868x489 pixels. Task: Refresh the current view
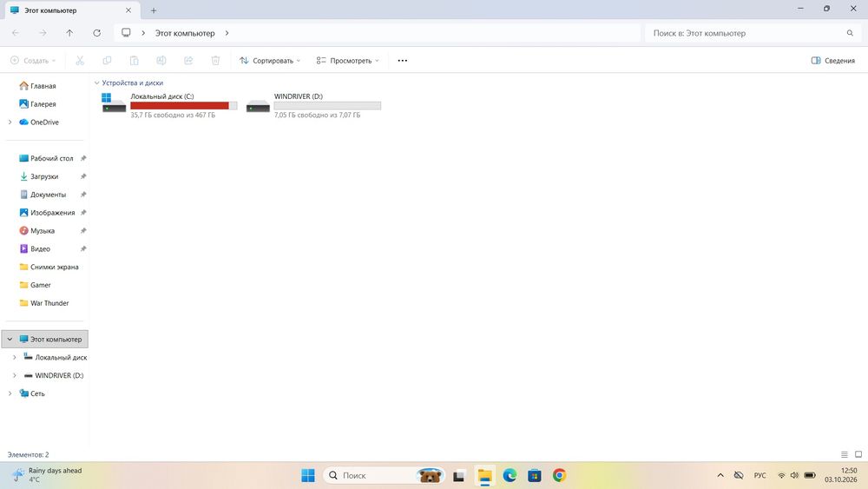(97, 33)
